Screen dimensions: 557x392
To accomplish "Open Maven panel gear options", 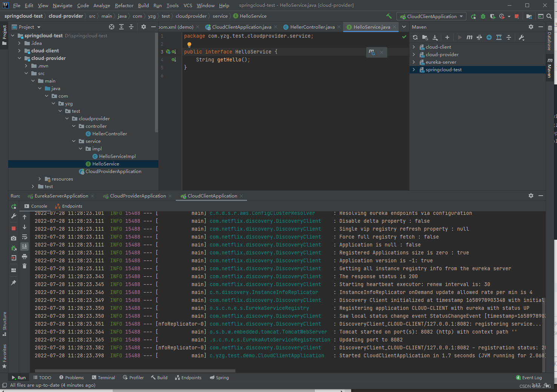I will tap(531, 27).
